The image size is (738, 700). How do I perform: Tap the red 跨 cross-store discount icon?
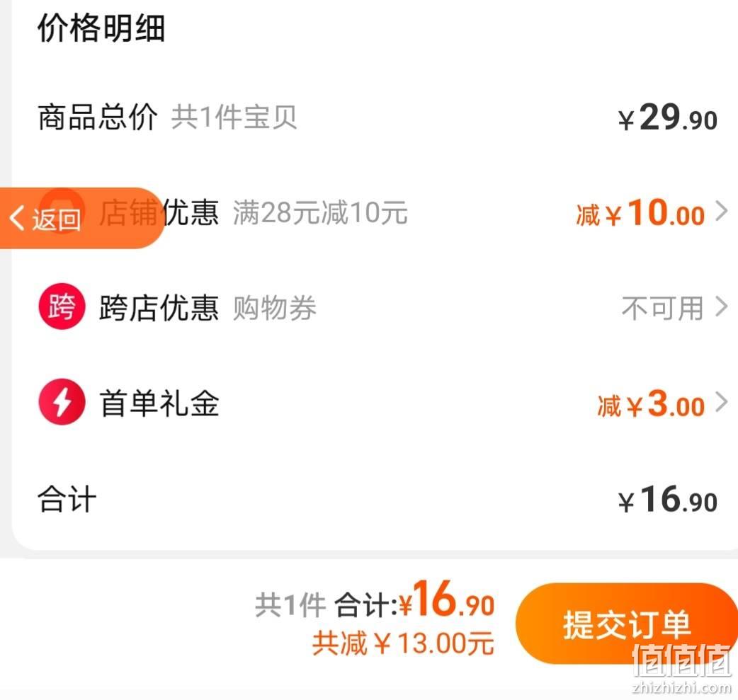(62, 306)
